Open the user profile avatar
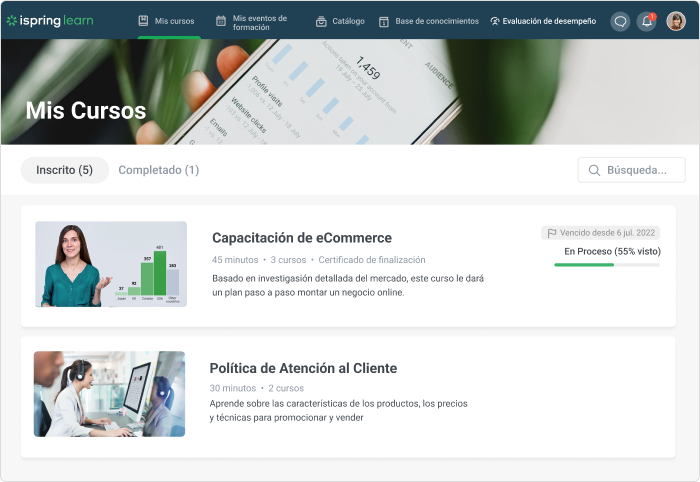The width and height of the screenshot is (700, 482). coord(676,21)
